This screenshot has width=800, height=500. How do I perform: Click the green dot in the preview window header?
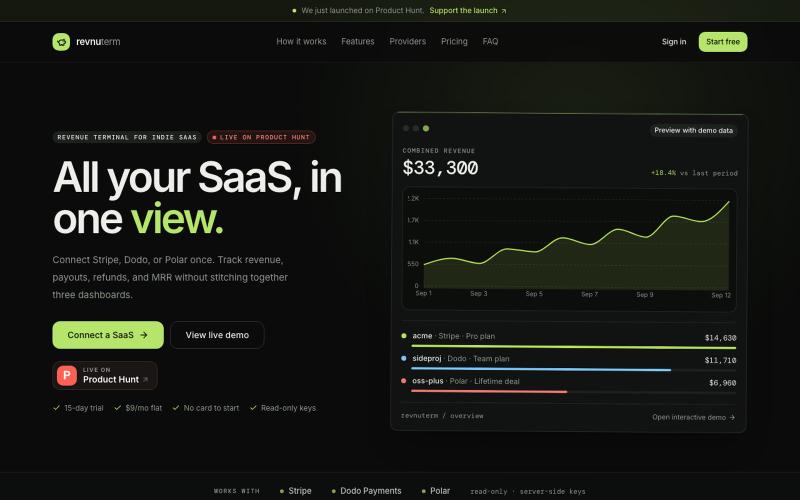click(426, 129)
